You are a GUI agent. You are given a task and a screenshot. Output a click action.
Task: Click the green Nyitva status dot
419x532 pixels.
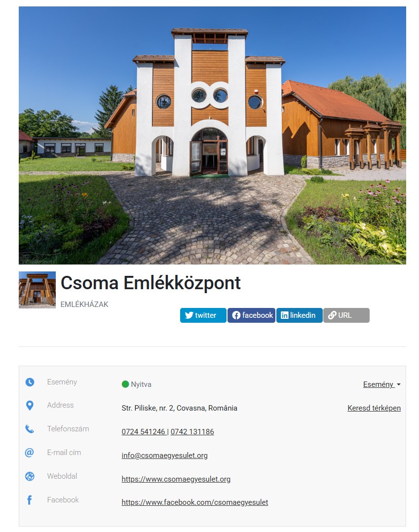click(125, 384)
